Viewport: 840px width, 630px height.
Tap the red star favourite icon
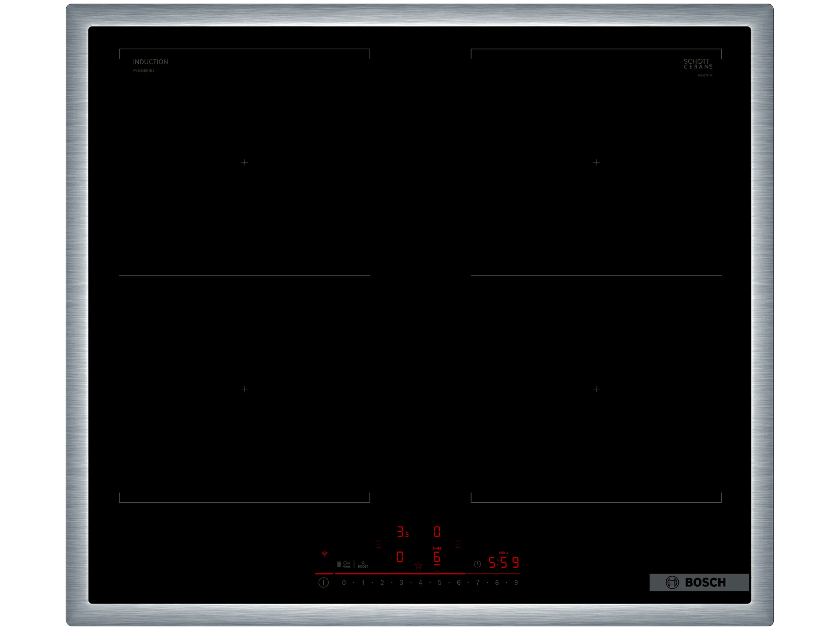[418, 565]
